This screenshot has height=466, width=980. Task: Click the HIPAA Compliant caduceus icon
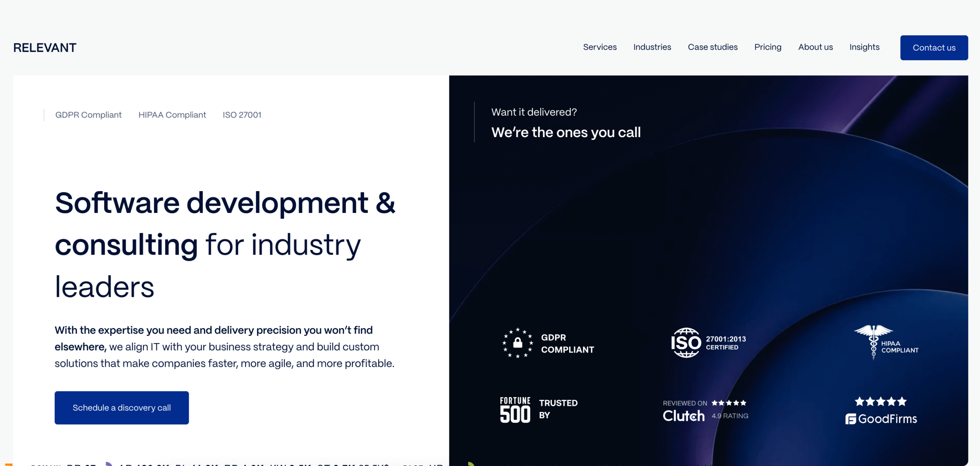(x=873, y=342)
